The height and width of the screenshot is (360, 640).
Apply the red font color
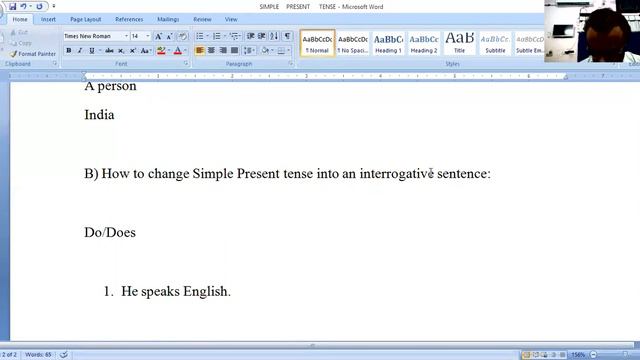click(x=178, y=51)
